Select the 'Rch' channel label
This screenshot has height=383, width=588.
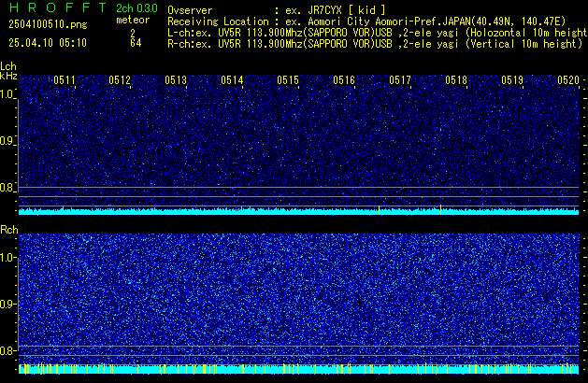click(9, 230)
